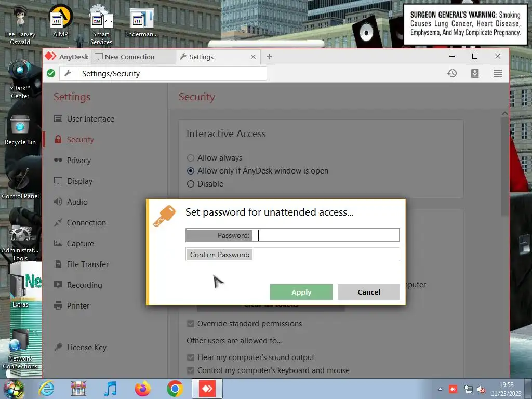Open the shop-style app pinned after Internet Explorer
The height and width of the screenshot is (399, 532).
[x=78, y=389]
